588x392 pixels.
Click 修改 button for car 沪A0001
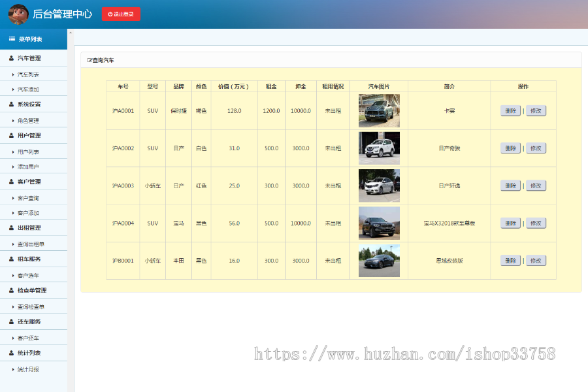click(x=536, y=110)
